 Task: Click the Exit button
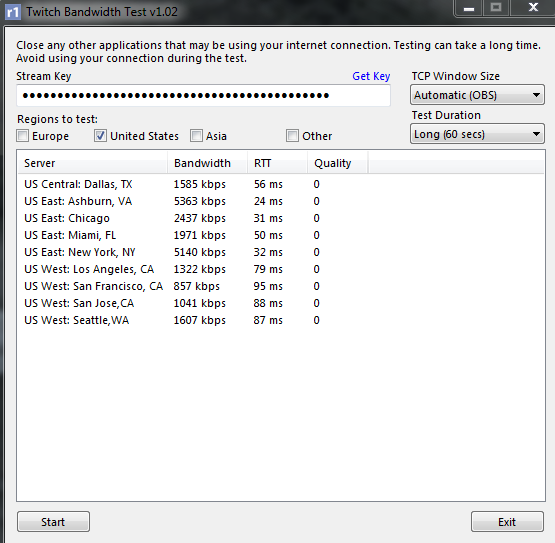pyautogui.click(x=507, y=521)
